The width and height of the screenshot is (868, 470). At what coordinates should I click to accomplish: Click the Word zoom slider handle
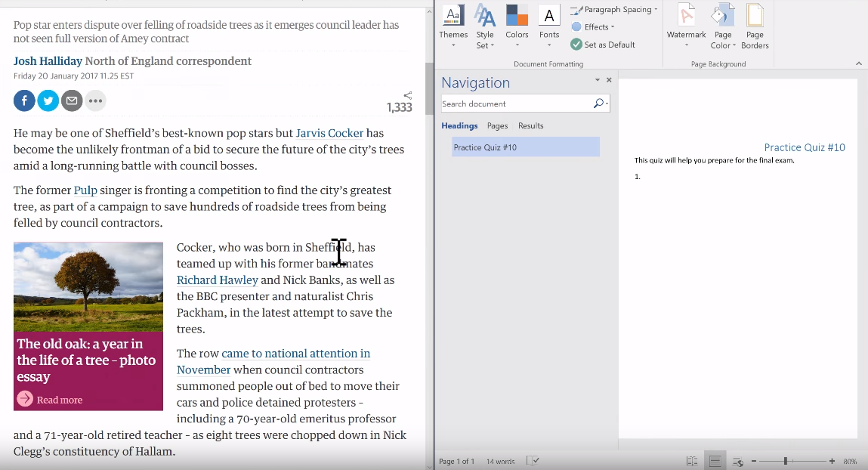[786, 461]
